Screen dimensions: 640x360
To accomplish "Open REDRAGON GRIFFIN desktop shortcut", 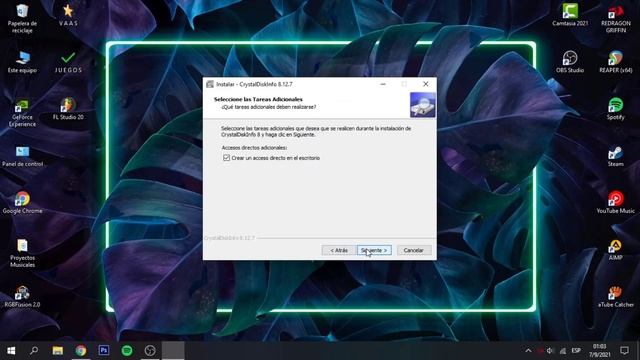I will click(x=616, y=19).
